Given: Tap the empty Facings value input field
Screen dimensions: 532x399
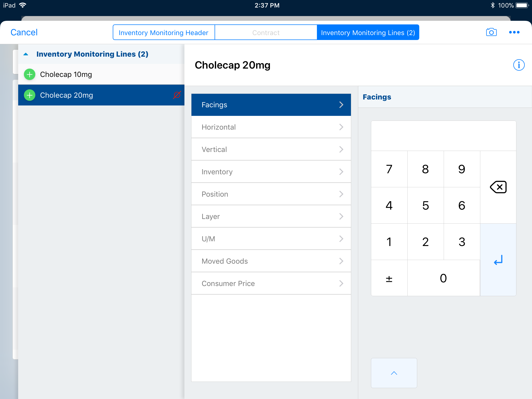Looking at the screenshot, I should [x=443, y=136].
